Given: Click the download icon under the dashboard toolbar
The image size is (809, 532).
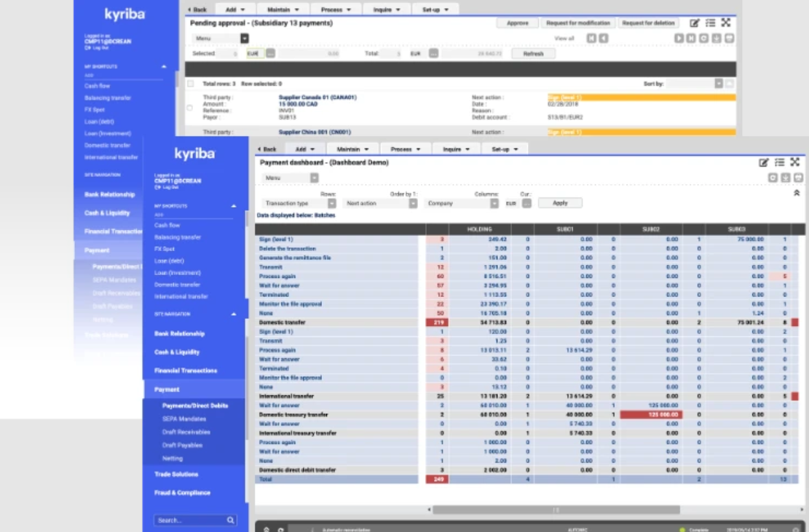Looking at the screenshot, I should click(786, 178).
